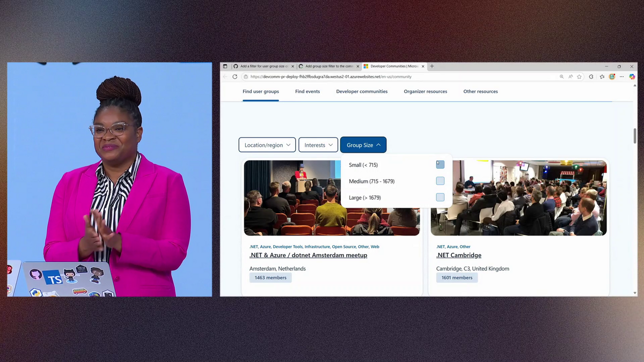Click the 'Large (> 1679)' option label
The image size is (644, 362).
[365, 198]
